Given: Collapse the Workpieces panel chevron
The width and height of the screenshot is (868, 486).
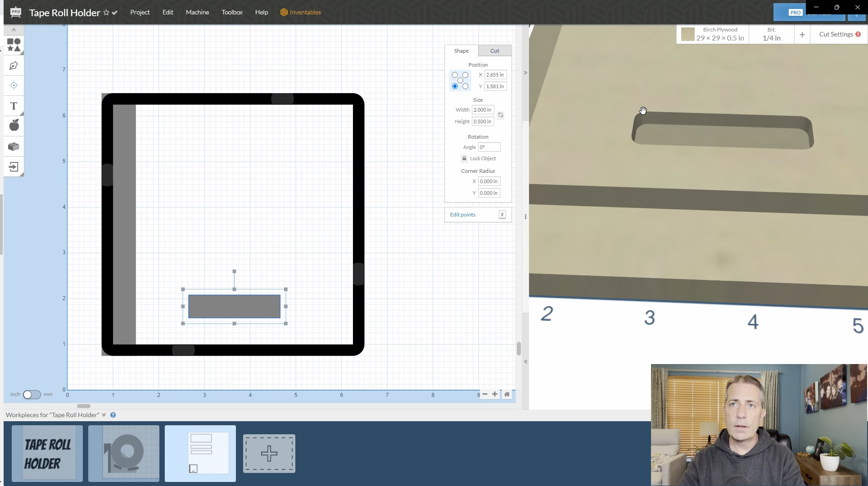Looking at the screenshot, I should (104, 415).
